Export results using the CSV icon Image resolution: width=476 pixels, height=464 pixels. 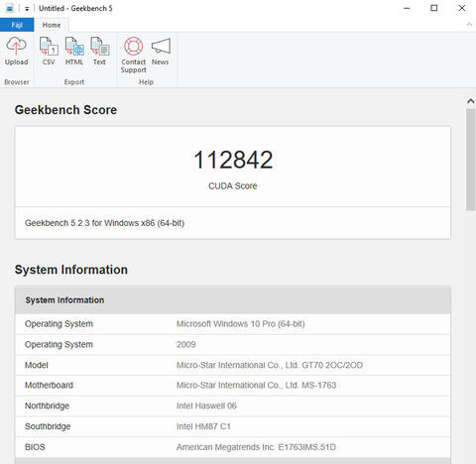49,52
